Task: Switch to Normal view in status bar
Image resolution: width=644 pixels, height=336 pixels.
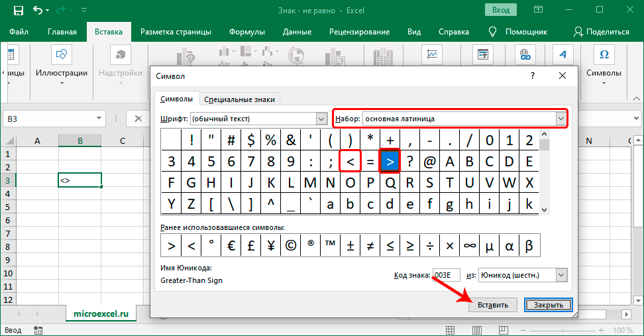Action: (x=450, y=330)
